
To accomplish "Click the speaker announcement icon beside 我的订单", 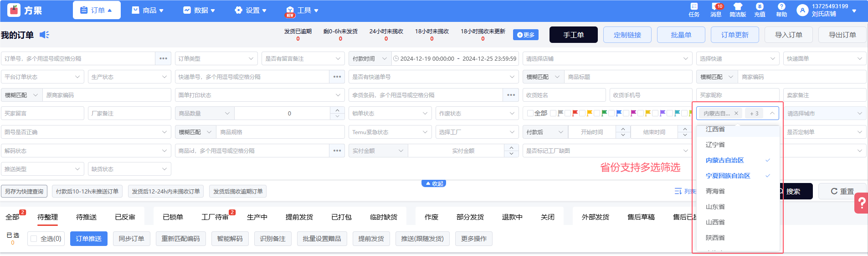I will [x=44, y=35].
